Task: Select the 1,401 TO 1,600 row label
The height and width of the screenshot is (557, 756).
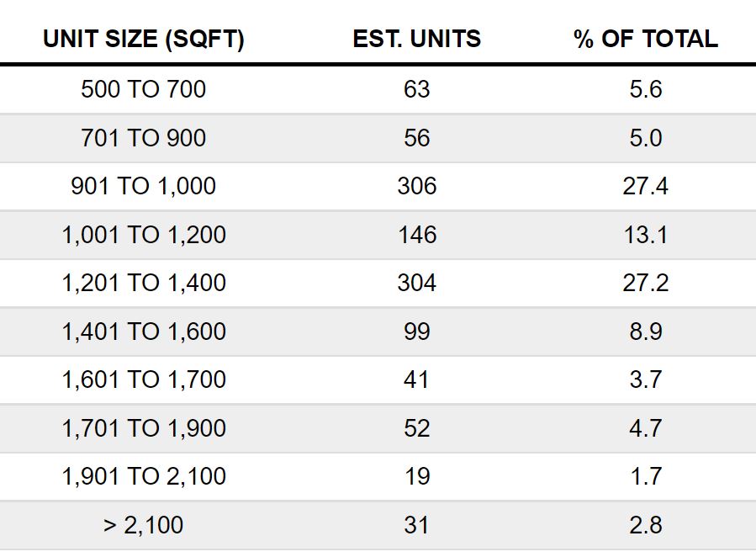Action: click(144, 332)
